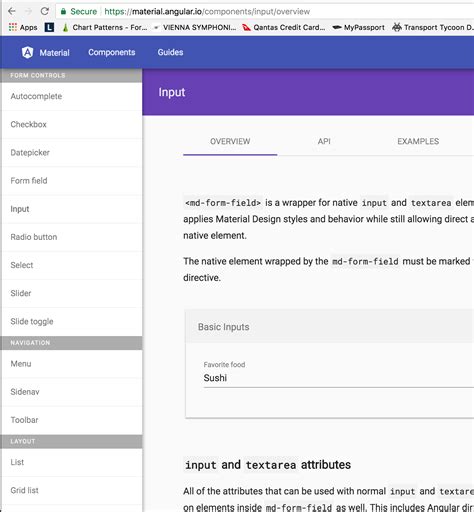Open the MyPassport bookmark

(359, 27)
